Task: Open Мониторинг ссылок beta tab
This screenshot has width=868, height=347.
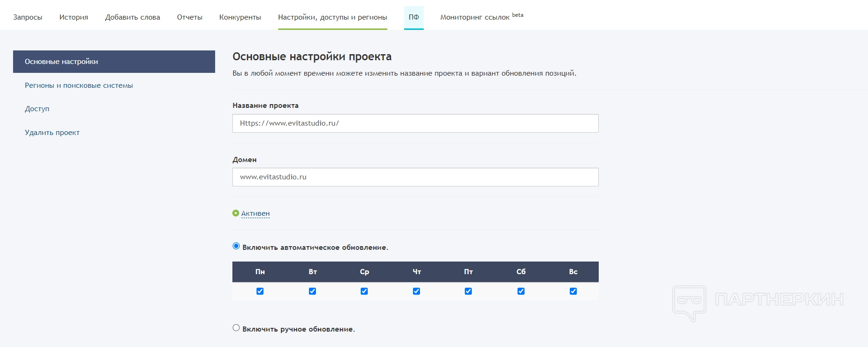Action: pyautogui.click(x=482, y=17)
